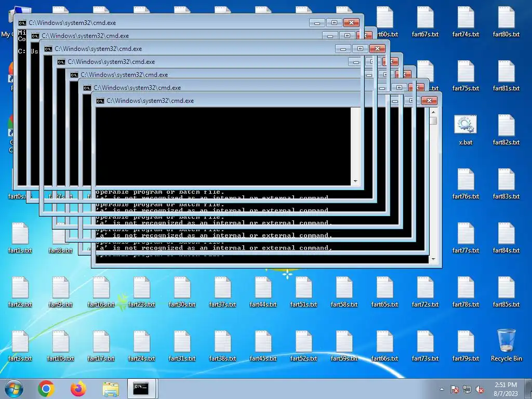Select the fart82s.txt file icon
This screenshot has height=399, width=532.
pos(506,130)
